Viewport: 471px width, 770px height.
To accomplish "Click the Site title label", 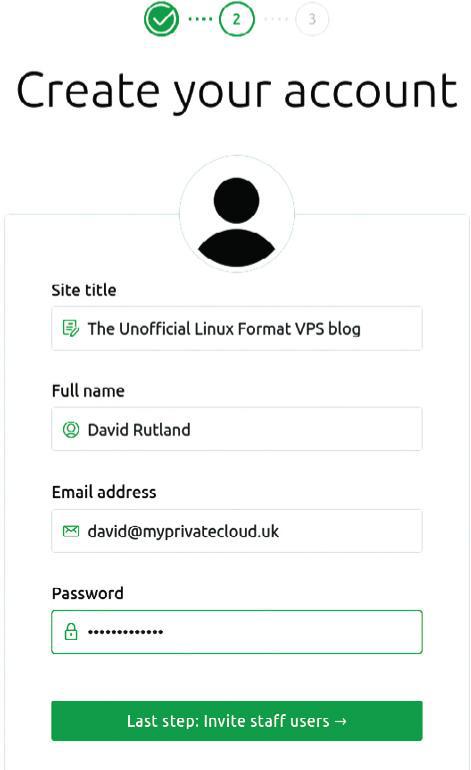I will 84,290.
